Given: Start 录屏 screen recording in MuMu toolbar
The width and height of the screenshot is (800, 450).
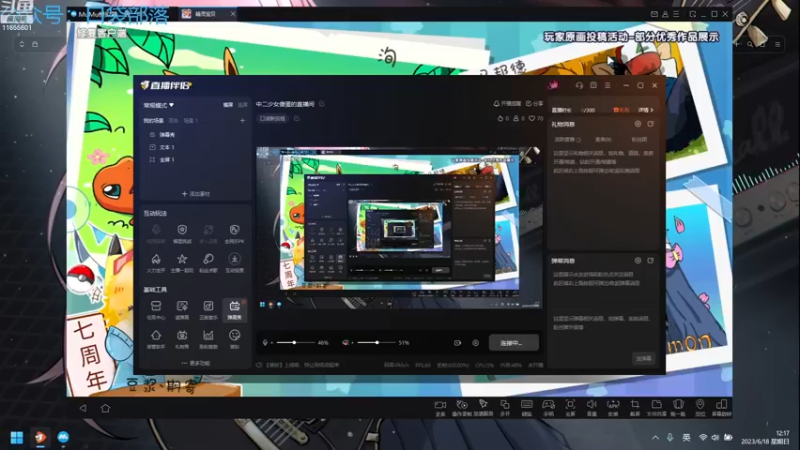Looking at the screenshot, I should point(440,408).
